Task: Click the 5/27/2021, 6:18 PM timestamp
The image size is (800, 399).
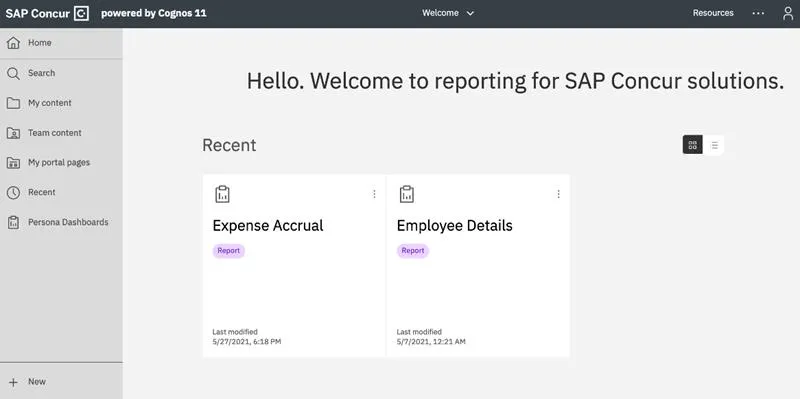Action: [246, 342]
